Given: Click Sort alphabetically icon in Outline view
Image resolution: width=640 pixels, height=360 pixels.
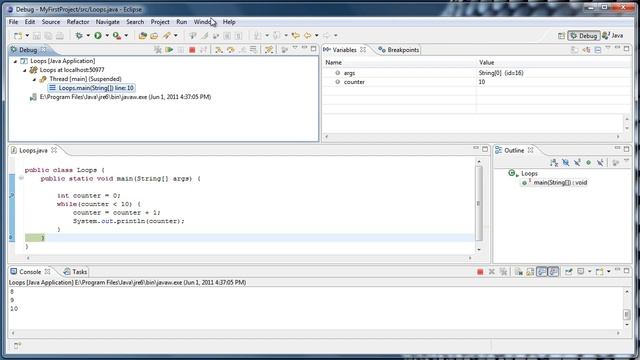Looking at the screenshot, I should 554,162.
